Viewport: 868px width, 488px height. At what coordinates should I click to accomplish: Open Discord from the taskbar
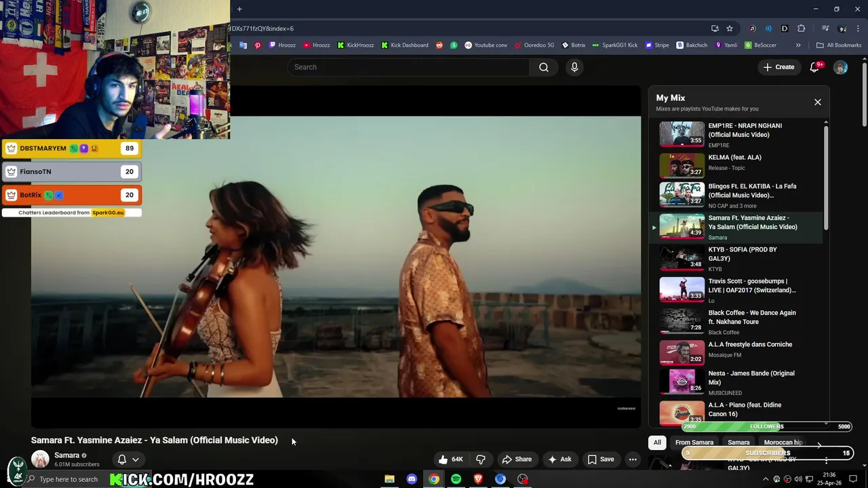point(412,479)
